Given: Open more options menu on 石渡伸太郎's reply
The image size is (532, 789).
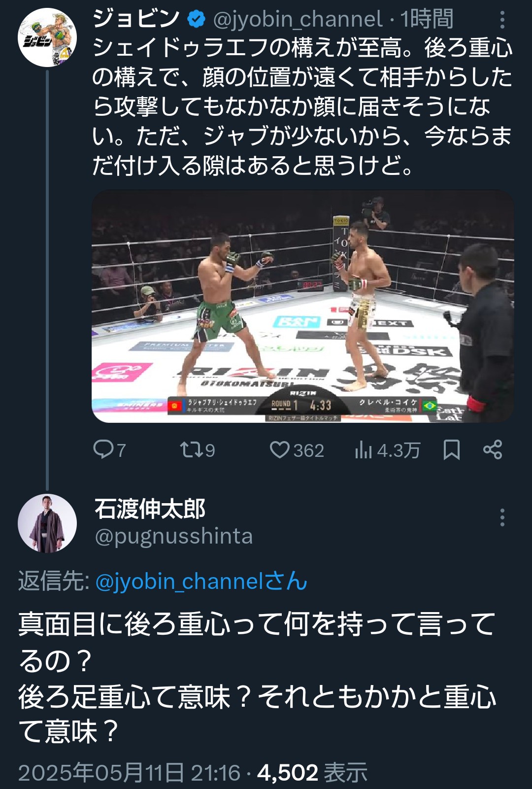Looking at the screenshot, I should [502, 517].
